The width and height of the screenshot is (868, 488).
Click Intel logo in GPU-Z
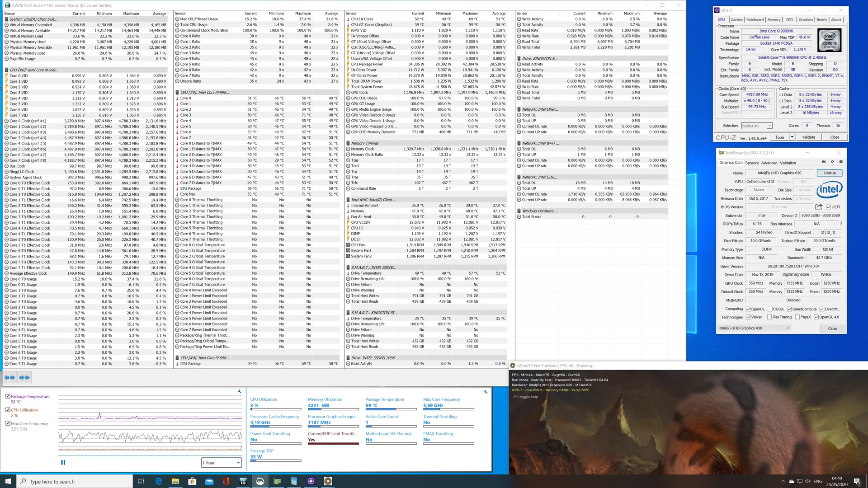[x=830, y=190]
